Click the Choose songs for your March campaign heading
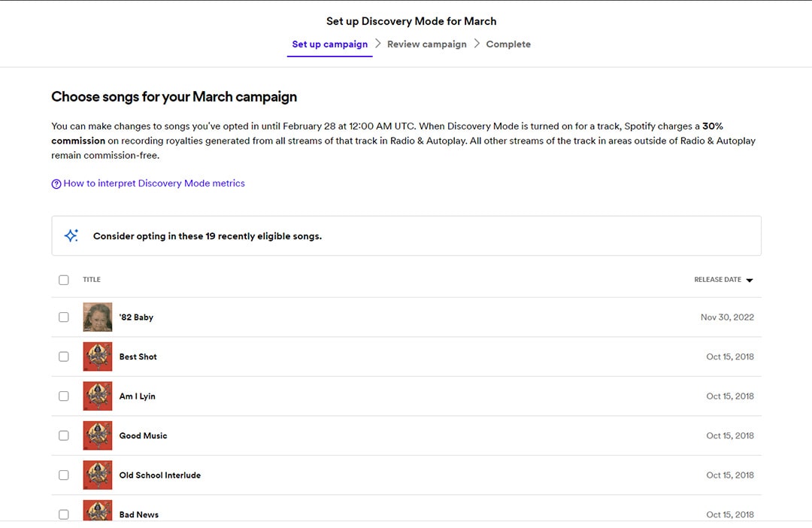 pos(174,97)
